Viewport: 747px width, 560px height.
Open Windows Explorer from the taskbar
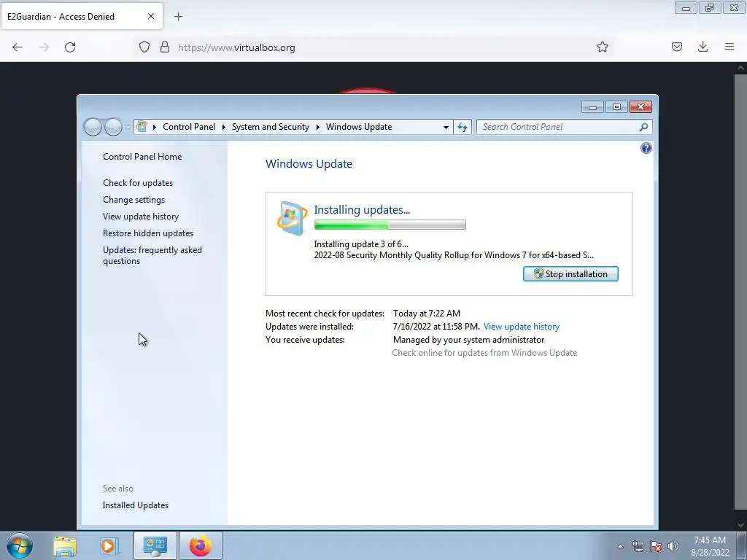[x=65, y=546]
